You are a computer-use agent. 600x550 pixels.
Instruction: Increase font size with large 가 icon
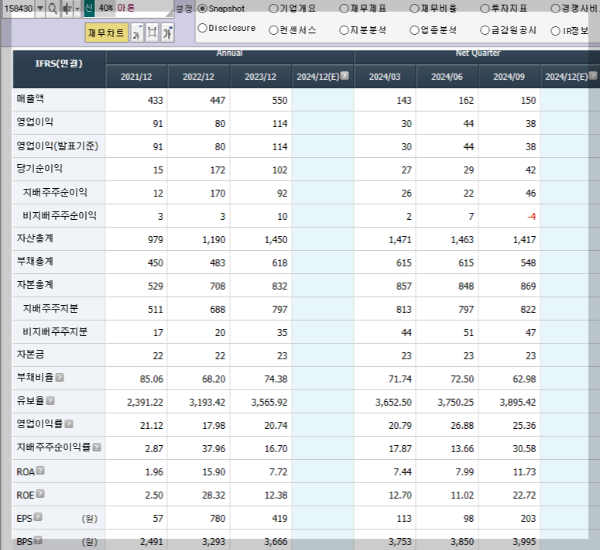(x=168, y=33)
